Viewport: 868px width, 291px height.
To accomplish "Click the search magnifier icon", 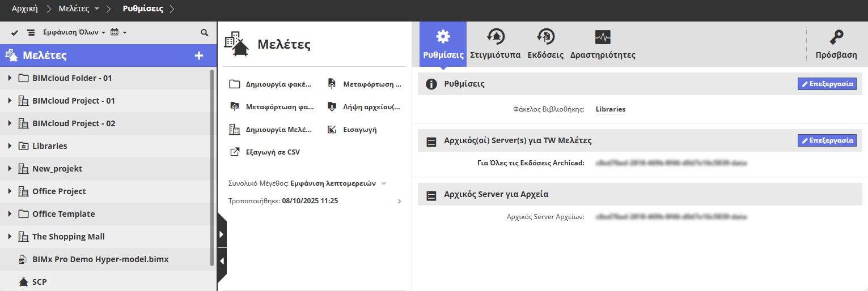I will point(205,33).
